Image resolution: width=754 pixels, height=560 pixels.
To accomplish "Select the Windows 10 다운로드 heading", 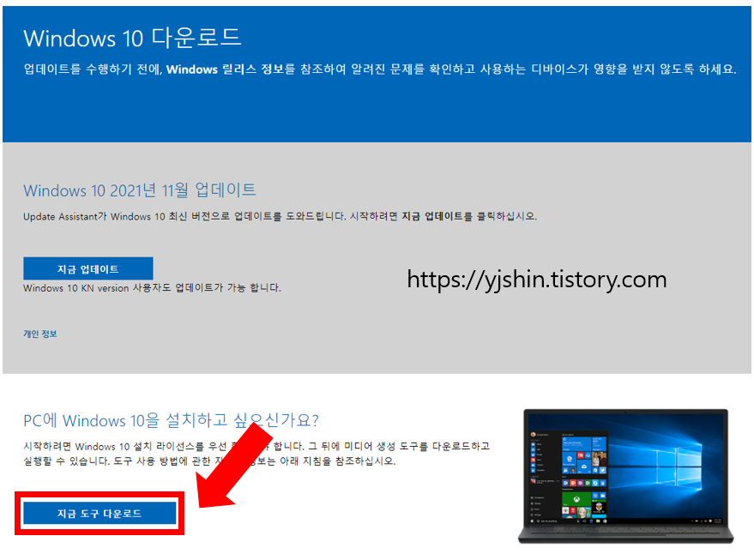I will point(132,38).
